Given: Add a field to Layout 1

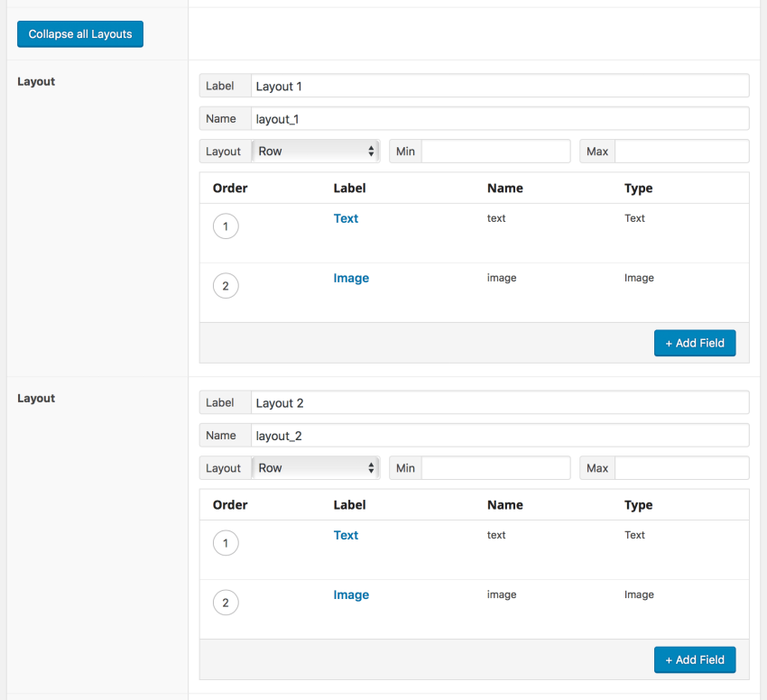Looking at the screenshot, I should coord(695,343).
